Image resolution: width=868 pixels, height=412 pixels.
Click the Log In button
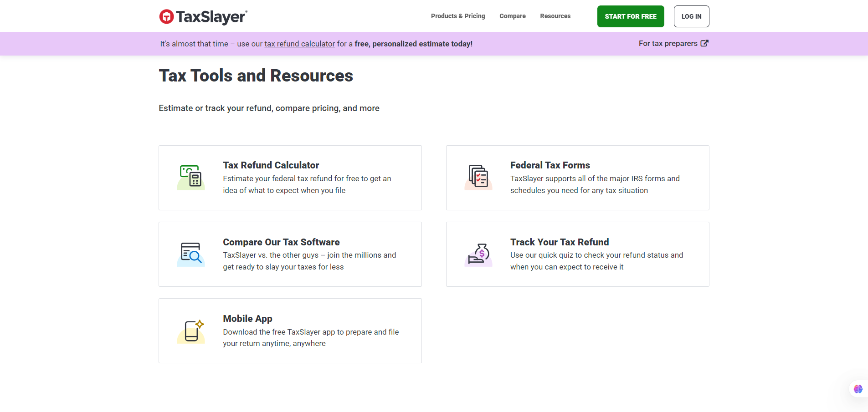pos(691,16)
